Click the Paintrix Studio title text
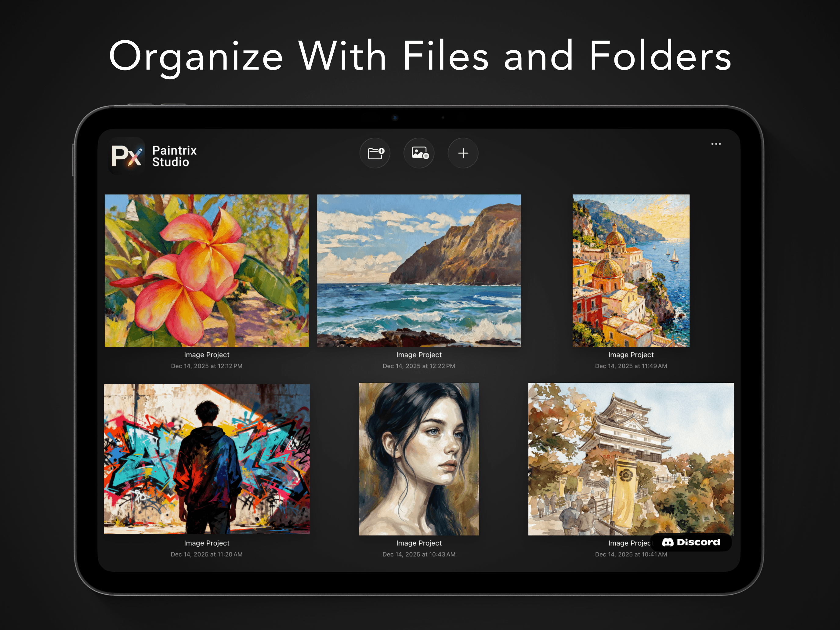The image size is (840, 630). click(174, 156)
